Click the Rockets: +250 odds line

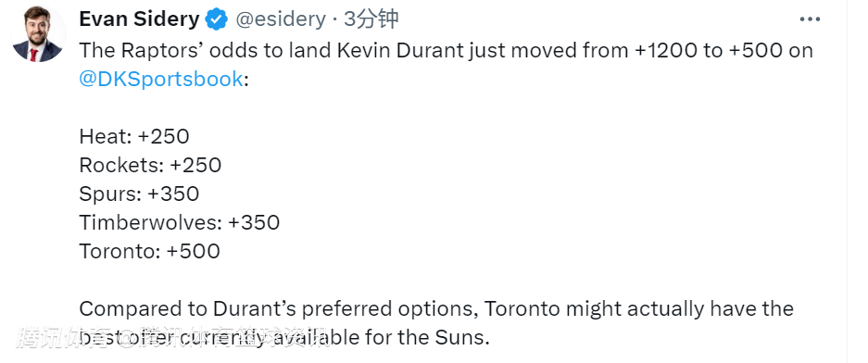click(x=151, y=165)
